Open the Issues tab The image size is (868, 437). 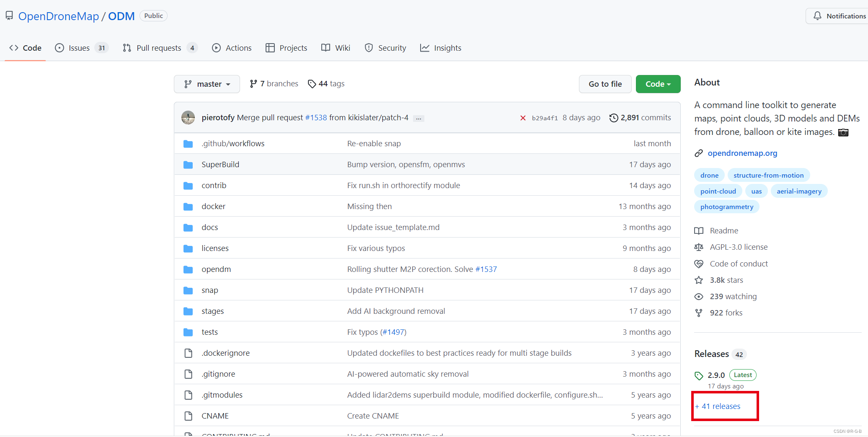tap(82, 48)
